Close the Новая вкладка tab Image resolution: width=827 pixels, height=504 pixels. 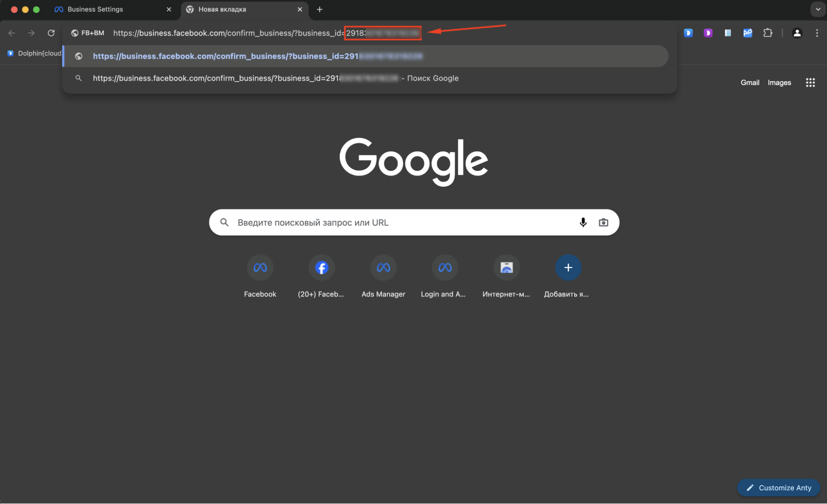click(300, 10)
